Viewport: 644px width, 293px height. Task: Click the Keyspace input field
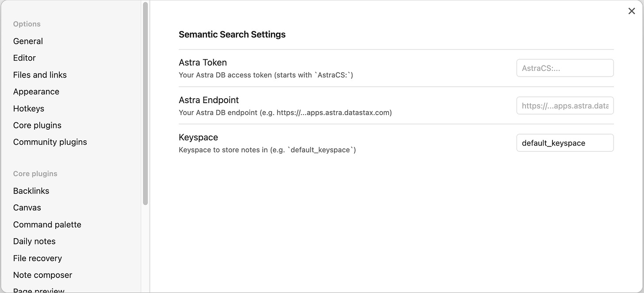(x=565, y=143)
